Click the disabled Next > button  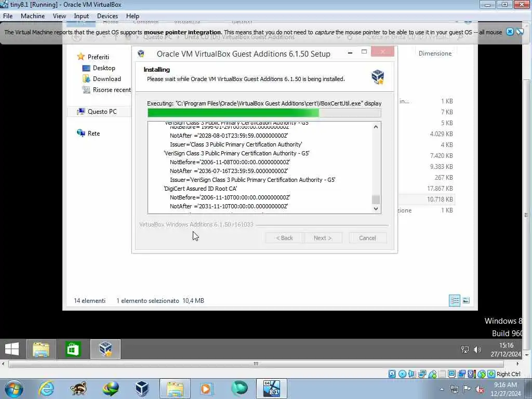click(x=323, y=238)
